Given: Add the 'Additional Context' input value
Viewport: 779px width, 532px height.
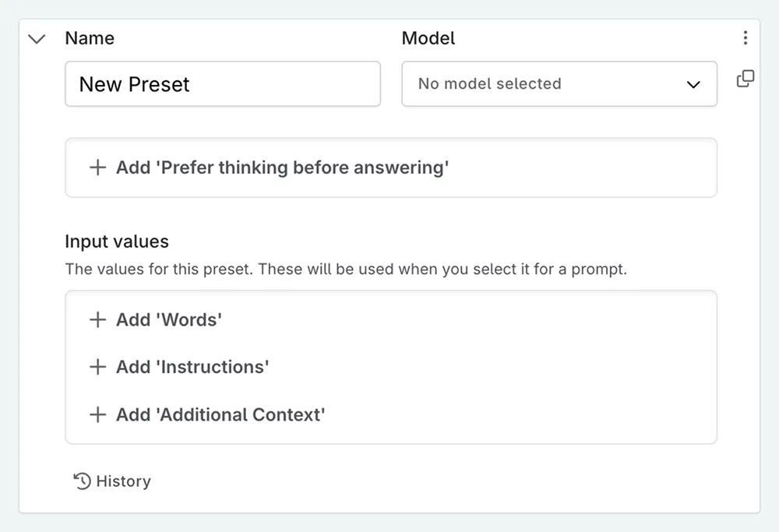Looking at the screenshot, I should [220, 414].
